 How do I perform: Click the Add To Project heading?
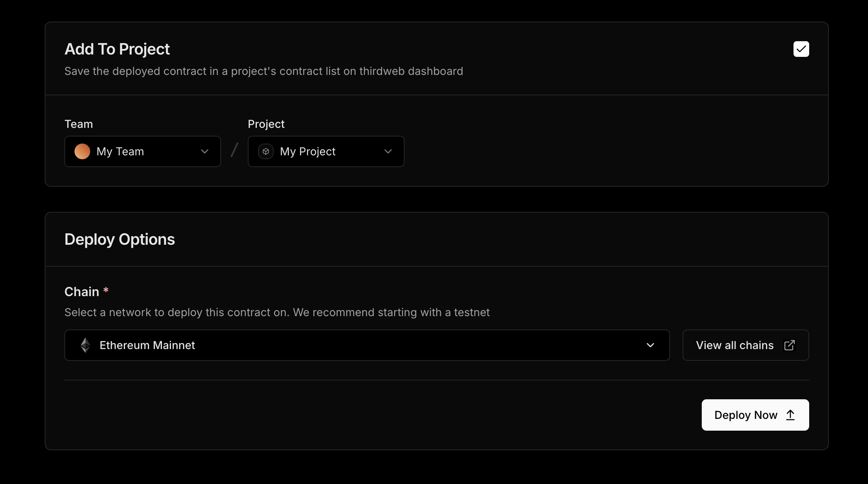tap(117, 49)
